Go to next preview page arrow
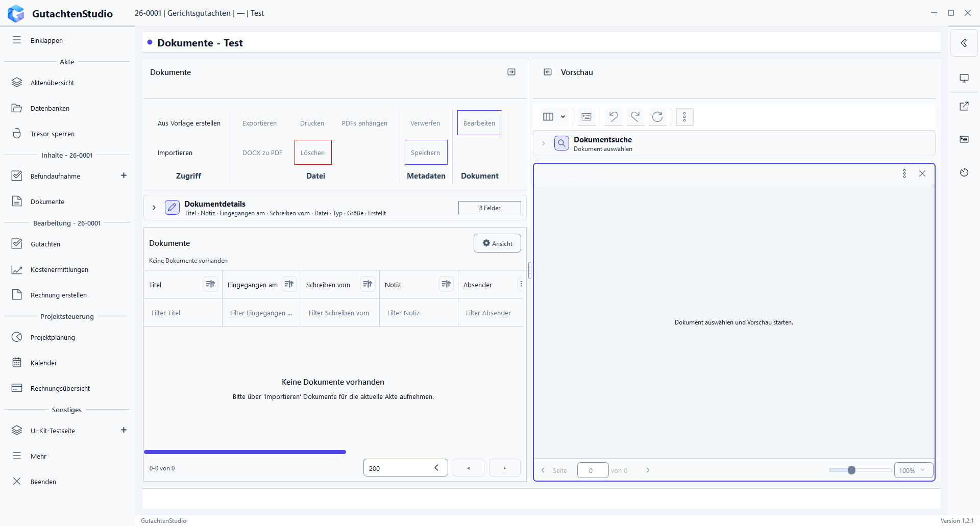This screenshot has height=526, width=980. click(x=648, y=470)
